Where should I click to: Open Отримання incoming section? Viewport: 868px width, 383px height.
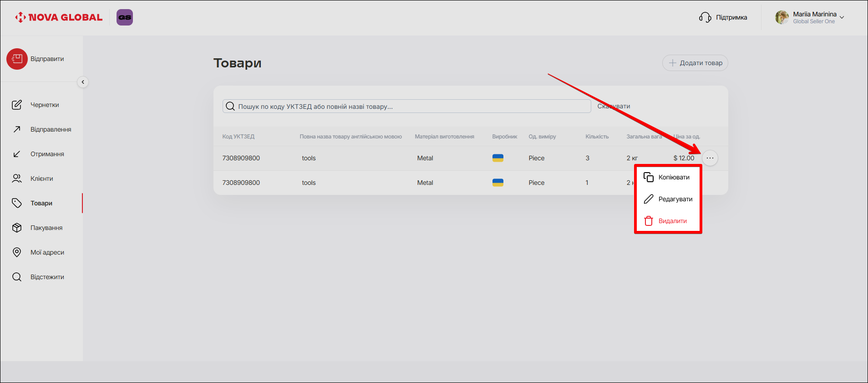point(47,154)
